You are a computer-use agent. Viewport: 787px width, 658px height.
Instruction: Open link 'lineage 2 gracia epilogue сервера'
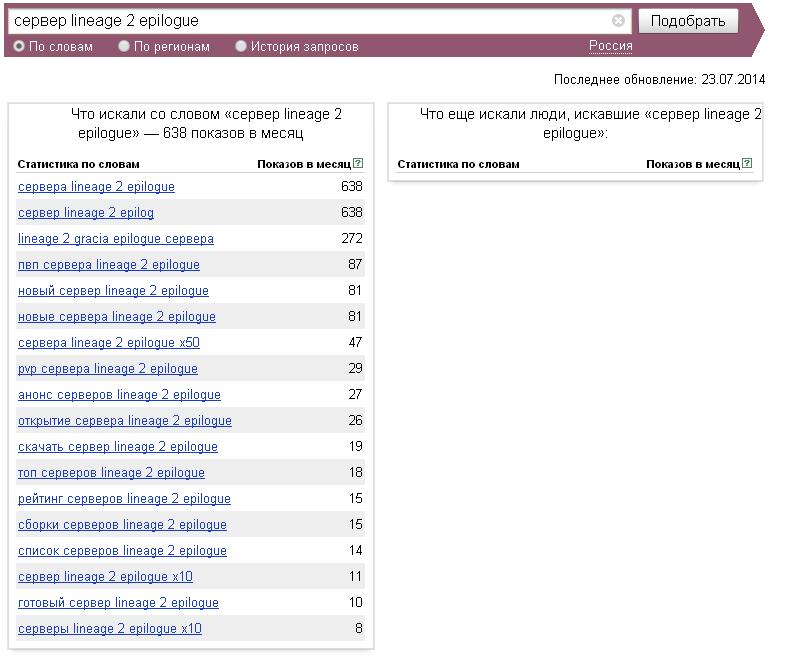[x=116, y=239]
